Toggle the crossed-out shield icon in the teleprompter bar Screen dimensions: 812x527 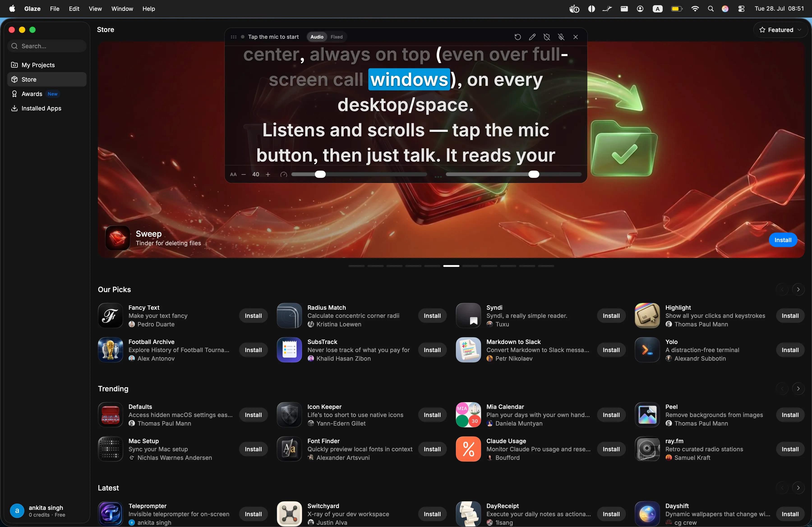pos(547,37)
